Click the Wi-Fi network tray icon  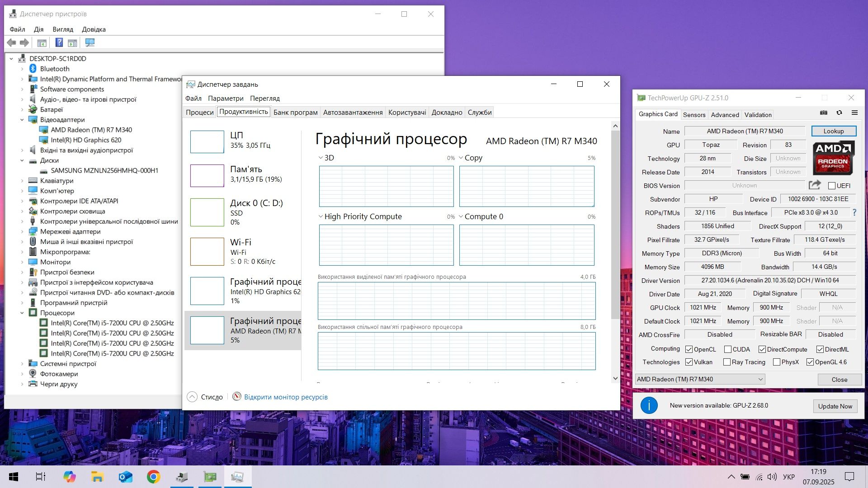pos(759,477)
